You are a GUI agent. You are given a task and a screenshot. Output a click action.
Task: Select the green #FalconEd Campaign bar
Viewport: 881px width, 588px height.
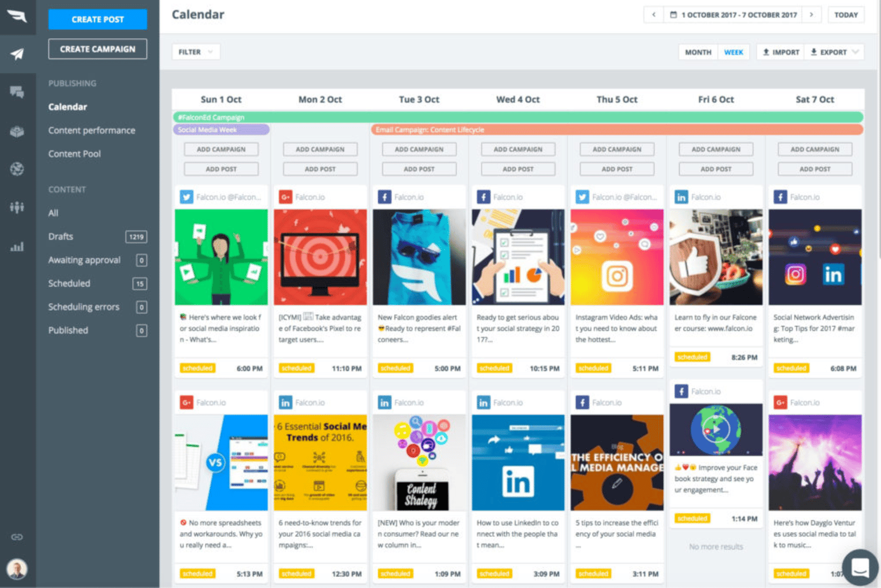pyautogui.click(x=518, y=117)
